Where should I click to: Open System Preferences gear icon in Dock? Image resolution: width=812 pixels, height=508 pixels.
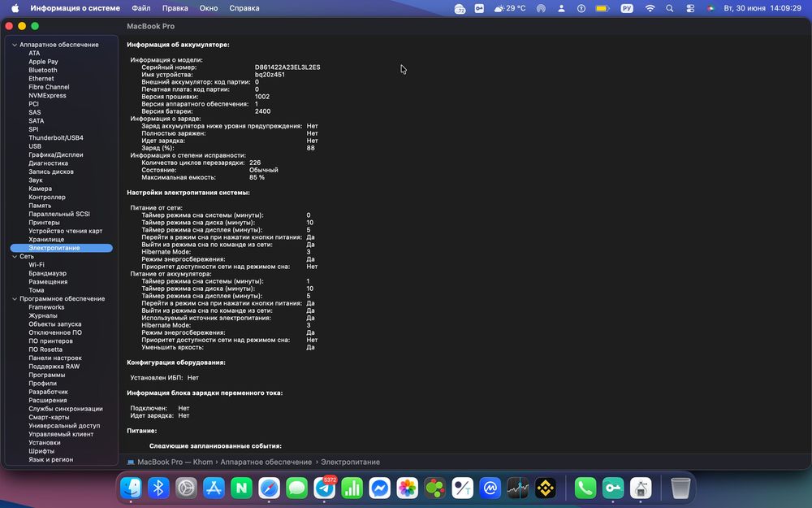pos(186,488)
